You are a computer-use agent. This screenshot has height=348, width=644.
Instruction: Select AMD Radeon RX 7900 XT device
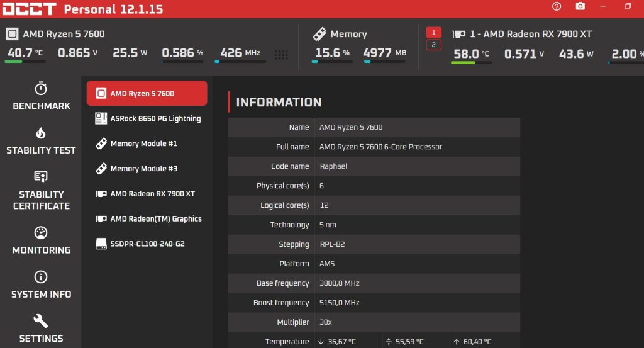coord(147,194)
